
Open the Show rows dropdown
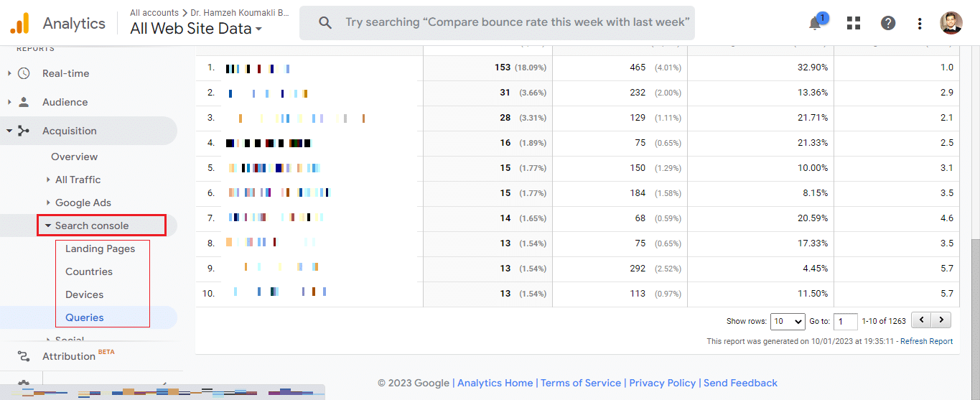pos(788,321)
